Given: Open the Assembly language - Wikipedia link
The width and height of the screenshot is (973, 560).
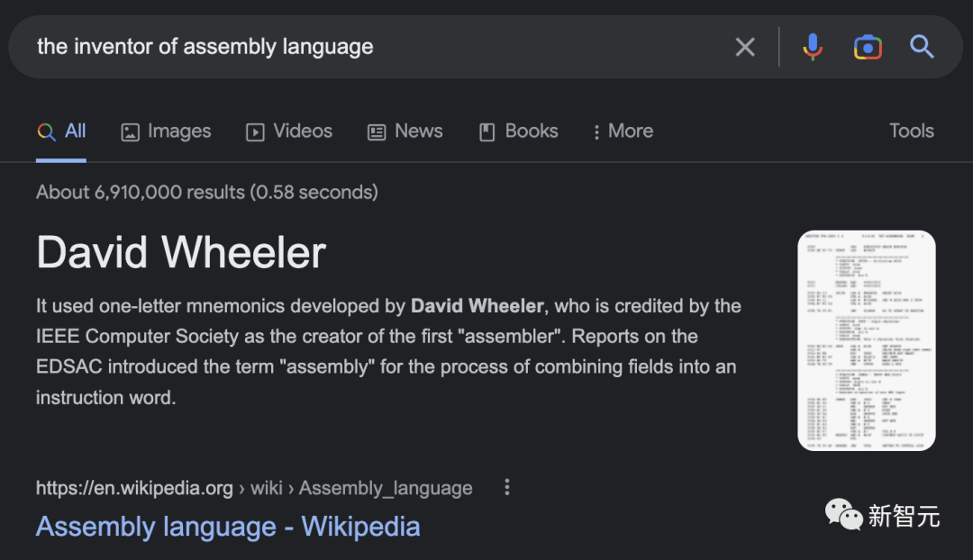Looking at the screenshot, I should pos(228,527).
